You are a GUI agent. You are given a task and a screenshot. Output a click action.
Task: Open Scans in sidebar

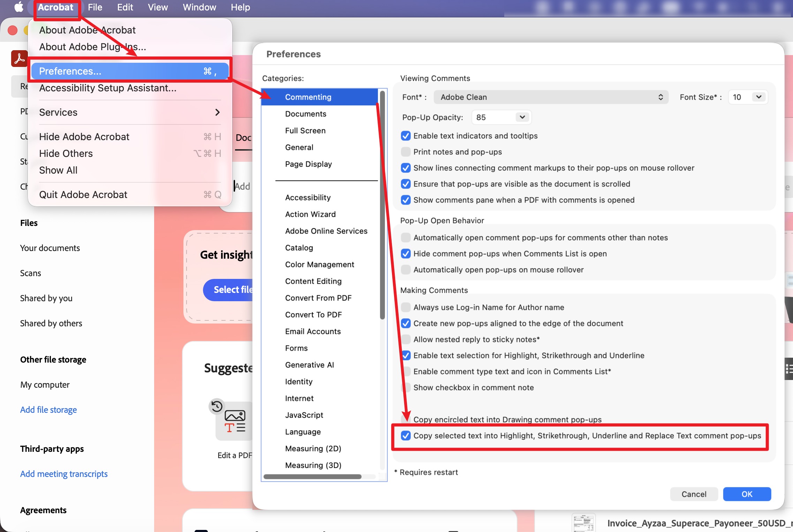30,273
